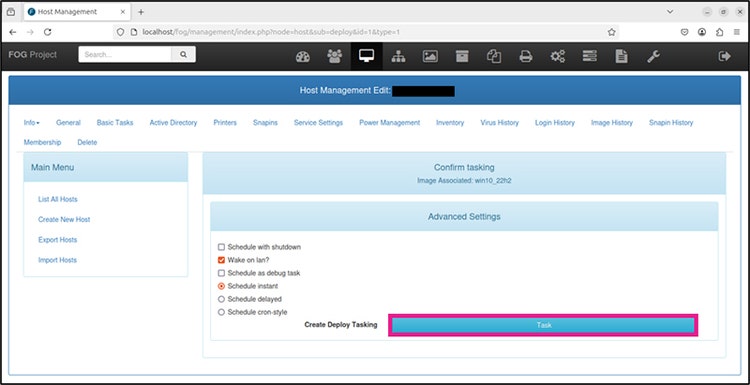Show the list all tabs chevron
Viewport: 750px width, 385px height.
click(670, 11)
